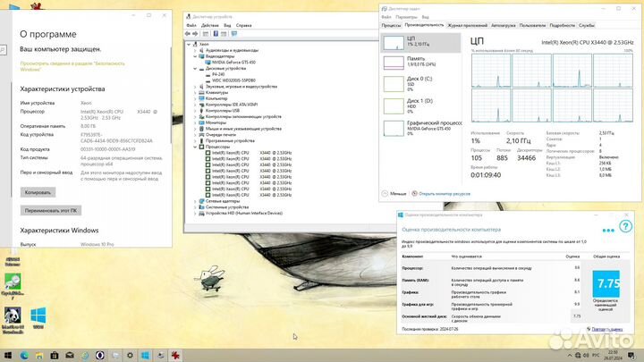Click Device Manager forward arrow icon
The image size is (644, 362).
point(195,34)
